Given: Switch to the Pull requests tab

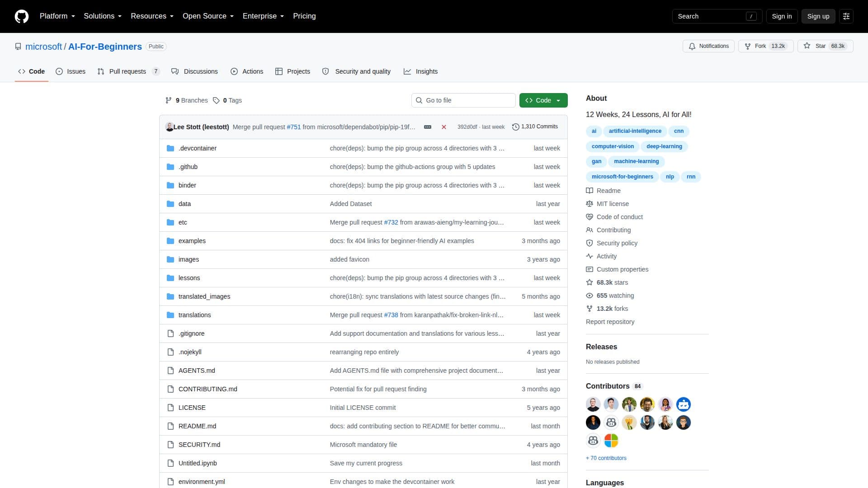Looking at the screenshot, I should tap(128, 71).
